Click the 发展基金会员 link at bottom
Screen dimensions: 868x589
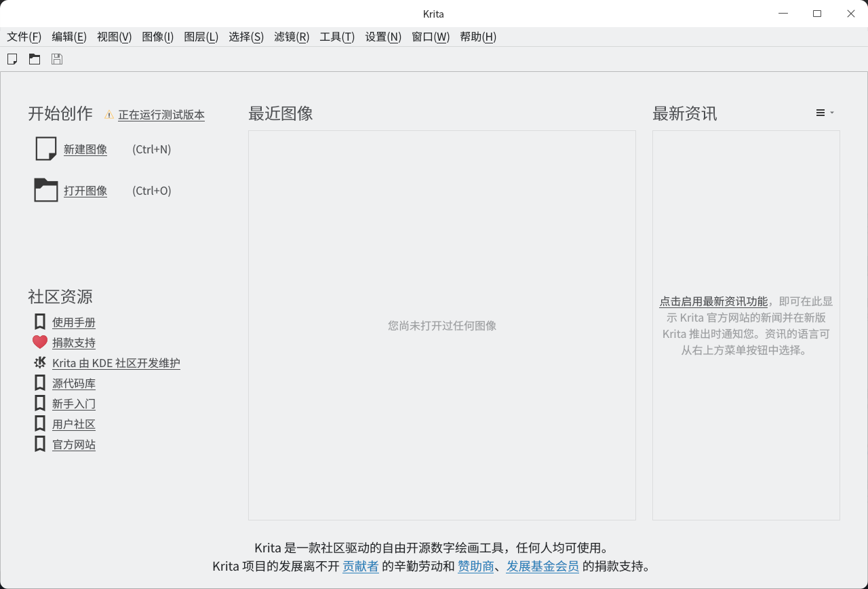click(542, 566)
